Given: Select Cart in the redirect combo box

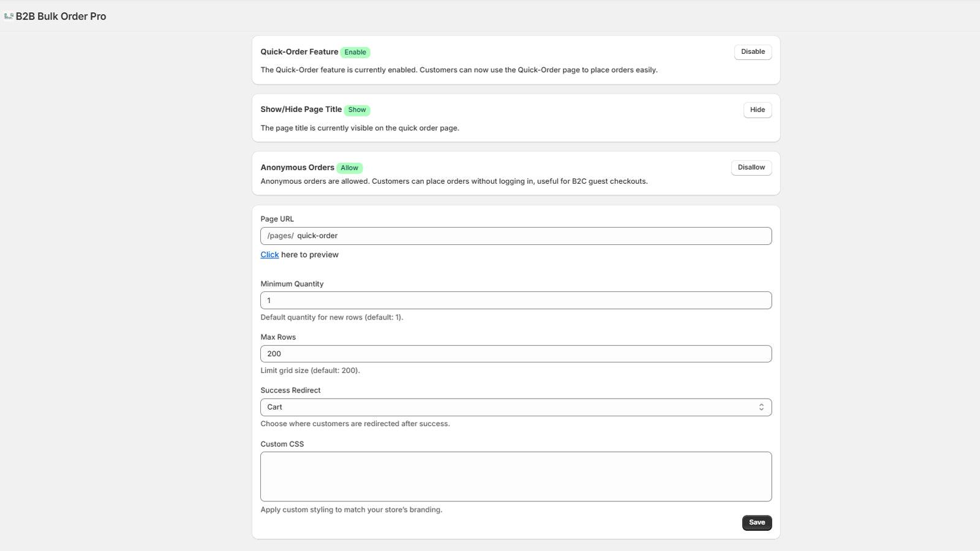Looking at the screenshot, I should (516, 407).
